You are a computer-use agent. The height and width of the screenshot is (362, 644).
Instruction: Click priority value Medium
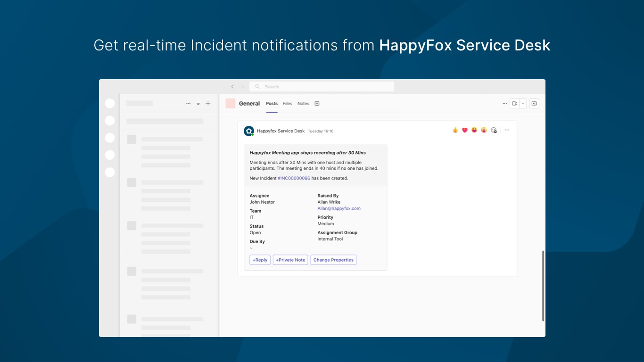(x=326, y=224)
